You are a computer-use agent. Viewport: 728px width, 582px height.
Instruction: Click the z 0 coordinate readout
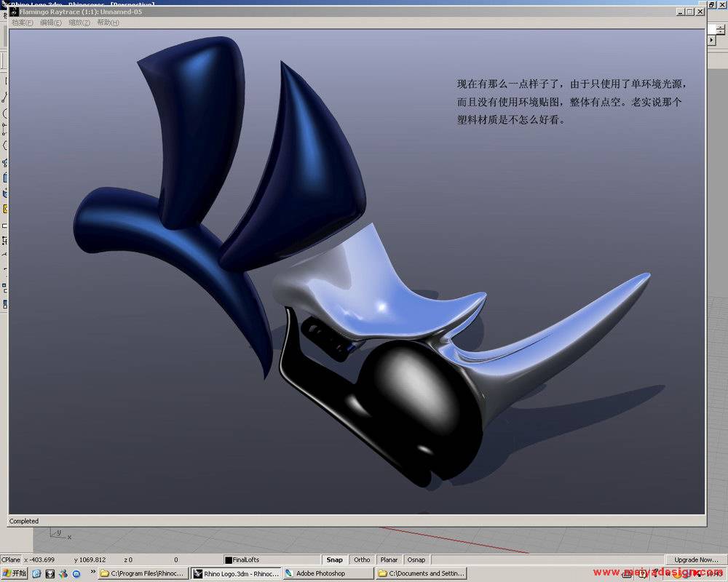[128, 559]
